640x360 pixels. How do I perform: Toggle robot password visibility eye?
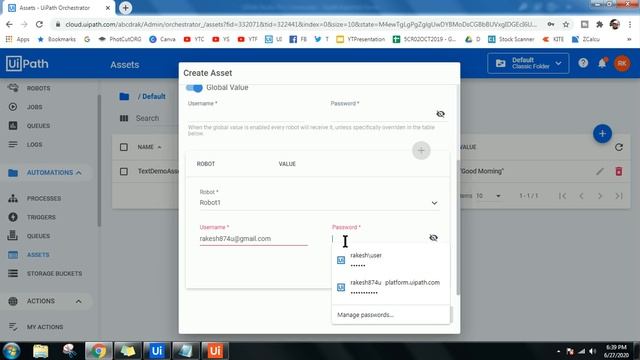[x=433, y=238]
